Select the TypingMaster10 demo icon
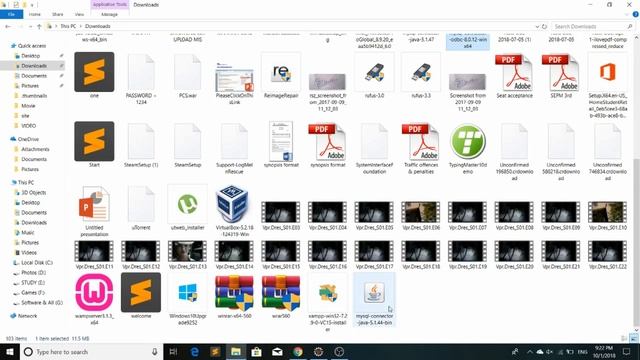 tap(468, 142)
